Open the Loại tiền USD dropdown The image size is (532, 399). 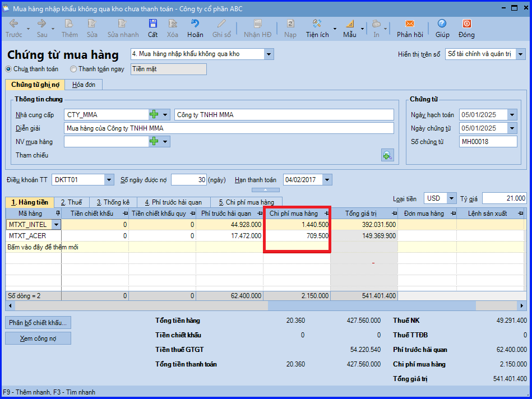[x=451, y=198]
